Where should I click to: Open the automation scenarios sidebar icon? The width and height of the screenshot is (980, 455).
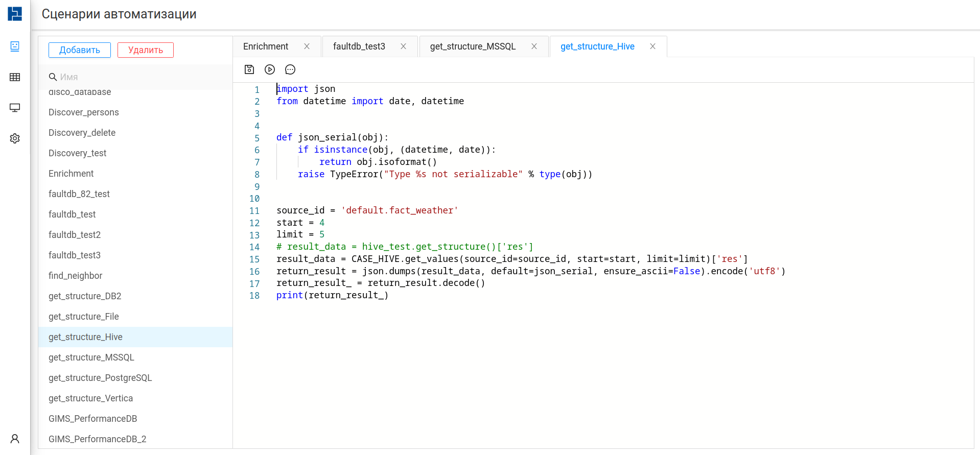coord(15,46)
